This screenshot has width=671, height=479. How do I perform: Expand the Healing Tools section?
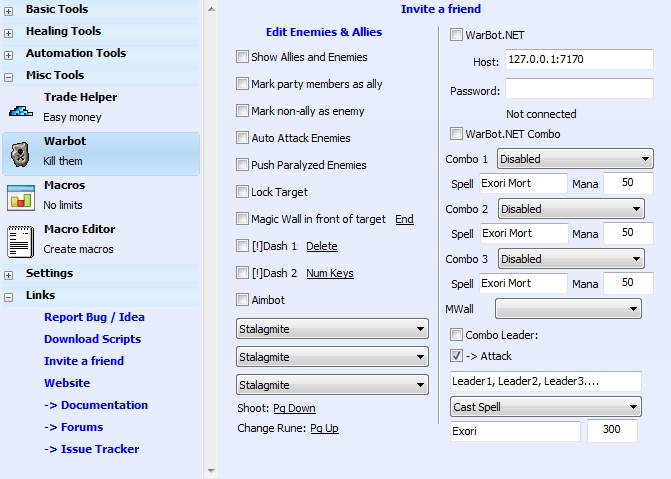tap(9, 32)
